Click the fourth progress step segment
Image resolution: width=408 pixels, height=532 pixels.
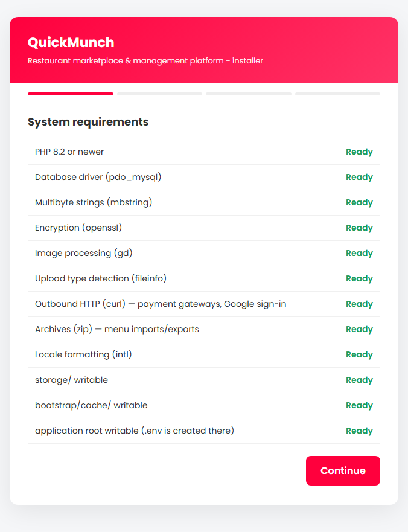pos(337,94)
